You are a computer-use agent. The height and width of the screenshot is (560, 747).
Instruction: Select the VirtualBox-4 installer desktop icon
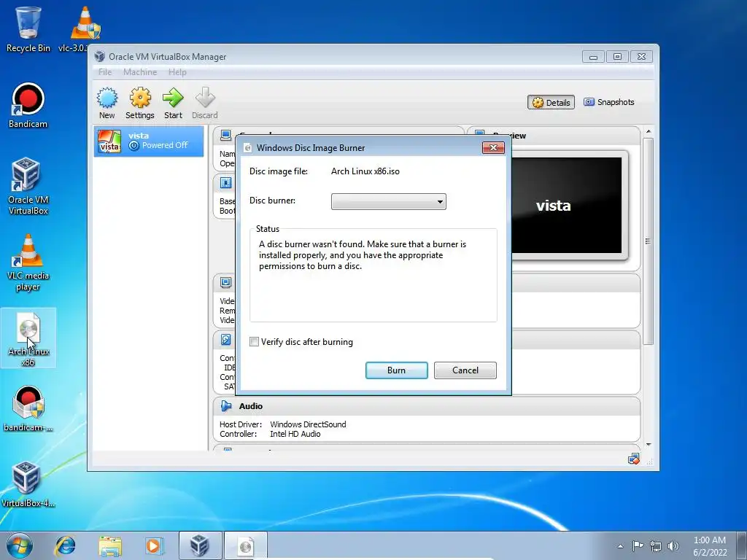tap(28, 485)
